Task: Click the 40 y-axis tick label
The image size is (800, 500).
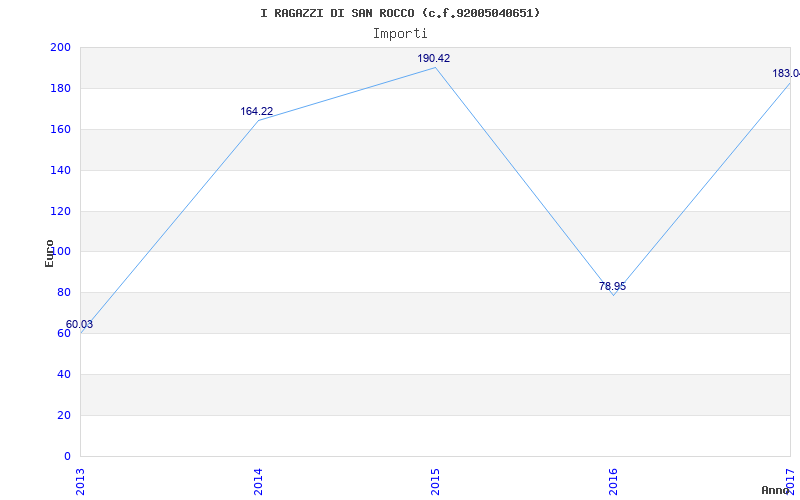Action: tap(63, 374)
